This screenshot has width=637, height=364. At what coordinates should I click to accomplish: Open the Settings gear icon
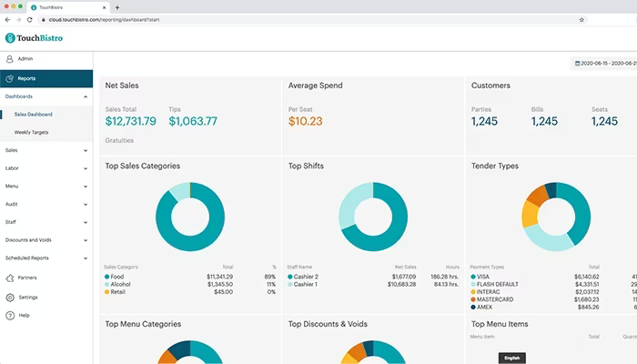[x=10, y=298]
